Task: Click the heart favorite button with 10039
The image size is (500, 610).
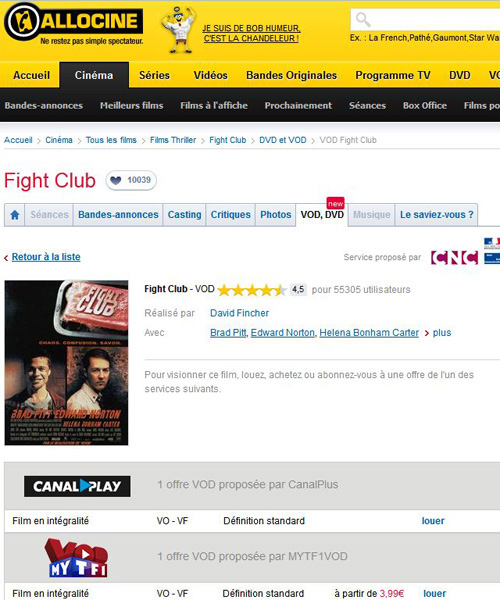Action: point(131,181)
